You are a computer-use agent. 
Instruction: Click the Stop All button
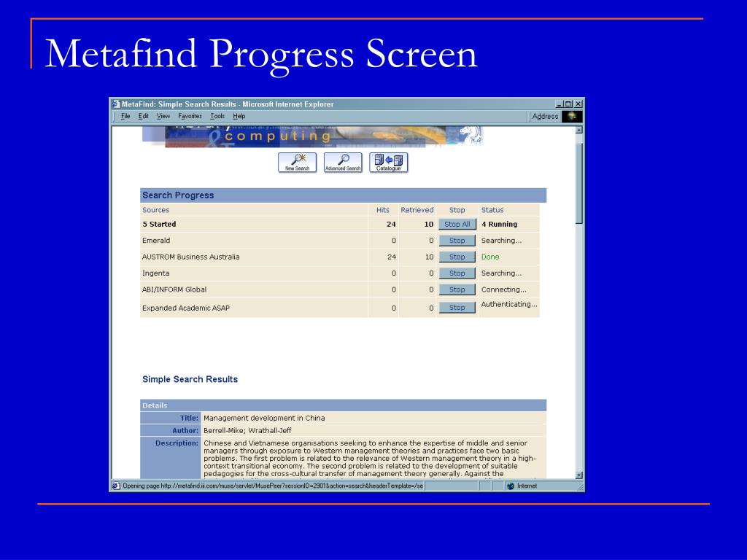pyautogui.click(x=457, y=225)
